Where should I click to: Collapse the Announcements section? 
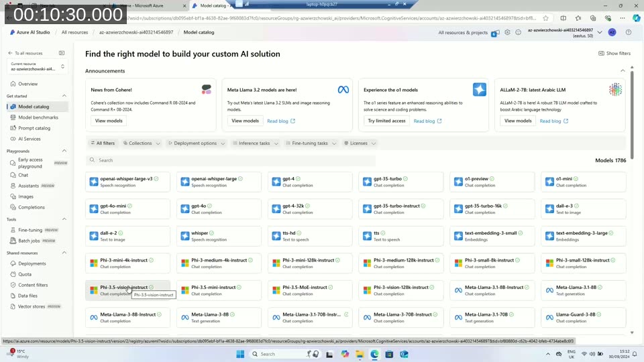pyautogui.click(x=623, y=71)
